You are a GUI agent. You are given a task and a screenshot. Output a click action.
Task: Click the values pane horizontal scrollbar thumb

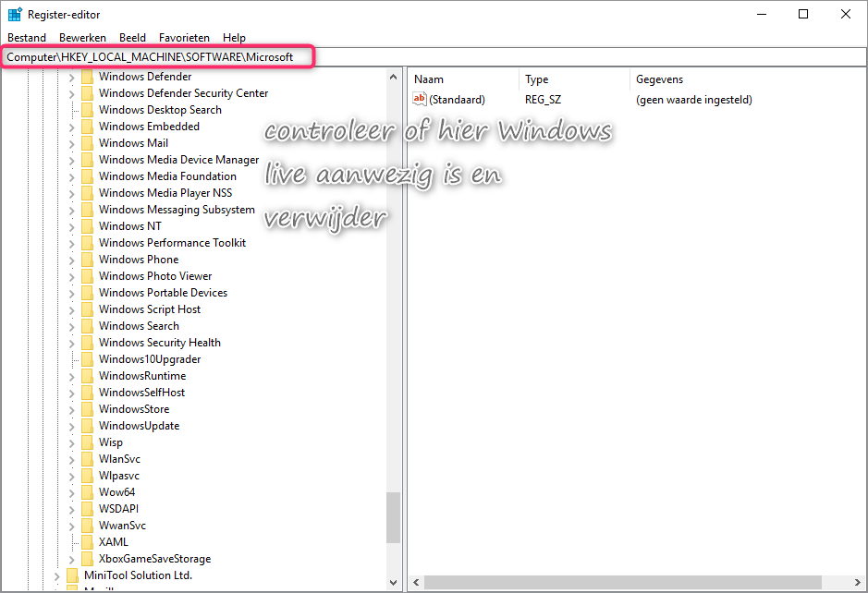pos(623,583)
